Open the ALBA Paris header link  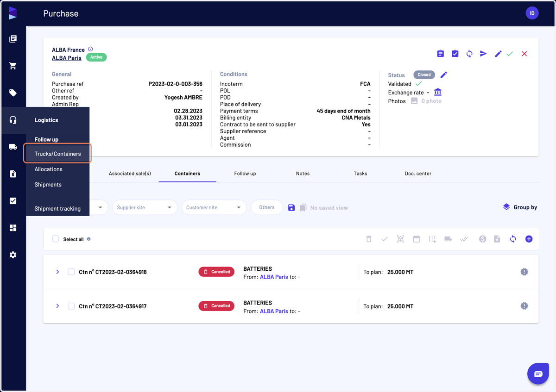[x=67, y=58]
